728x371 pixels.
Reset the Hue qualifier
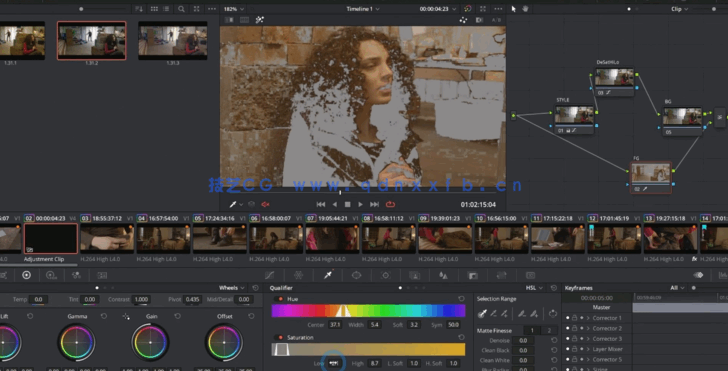click(461, 299)
